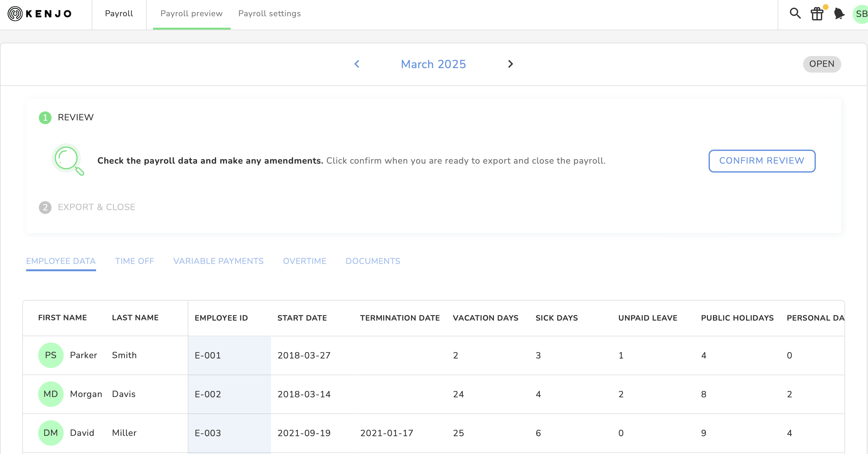868x454 pixels.
Task: Expand the Export & Close step
Action: pyautogui.click(x=96, y=207)
